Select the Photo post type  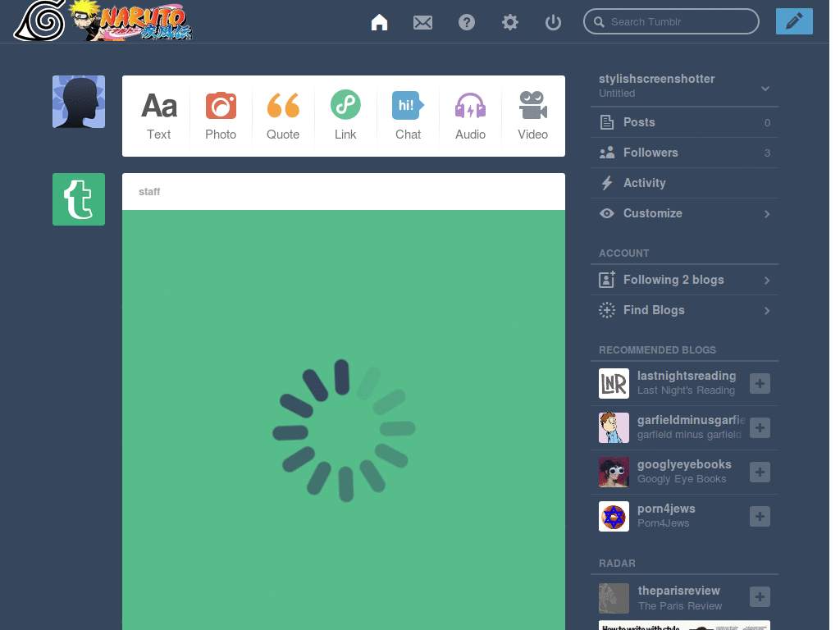(x=221, y=116)
